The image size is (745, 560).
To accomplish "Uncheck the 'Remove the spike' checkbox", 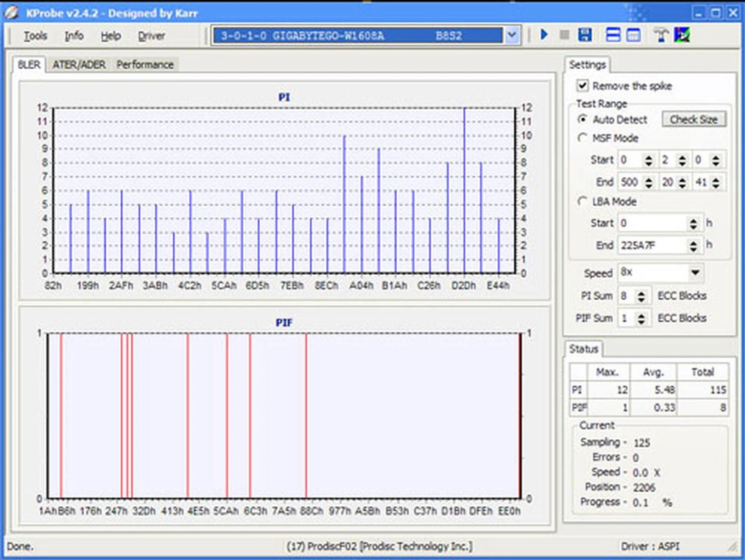I will (x=582, y=85).
